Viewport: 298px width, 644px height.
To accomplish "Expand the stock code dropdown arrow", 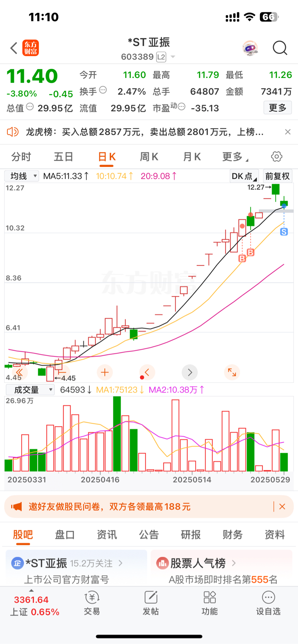I will coord(173,57).
